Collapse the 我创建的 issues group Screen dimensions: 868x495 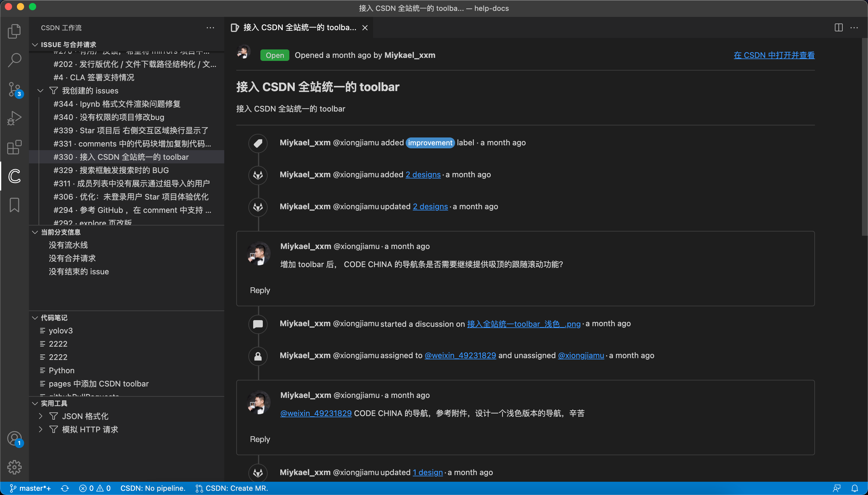[x=40, y=91]
